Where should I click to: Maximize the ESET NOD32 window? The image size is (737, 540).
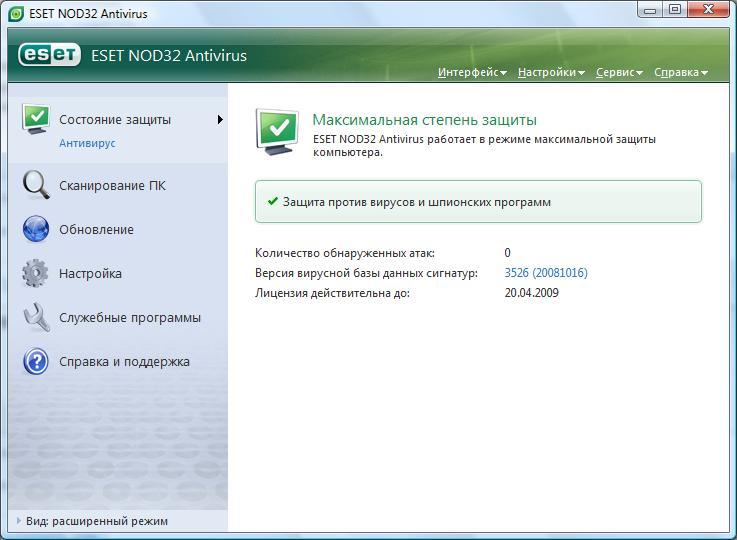(674, 9)
